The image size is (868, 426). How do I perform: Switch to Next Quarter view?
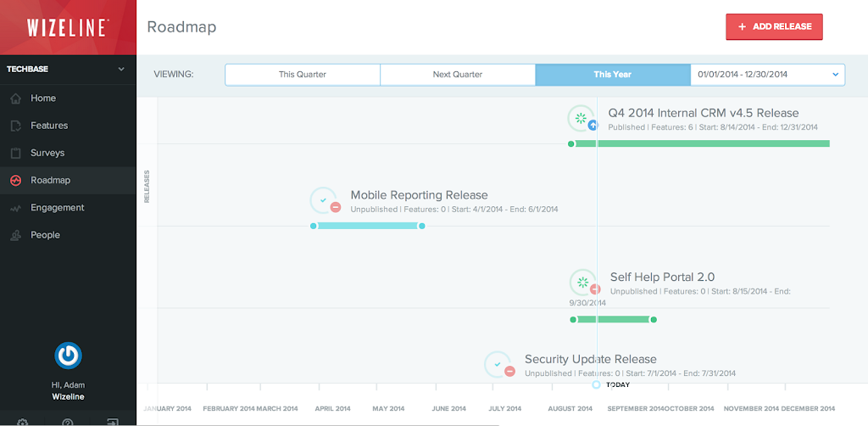[x=458, y=75]
